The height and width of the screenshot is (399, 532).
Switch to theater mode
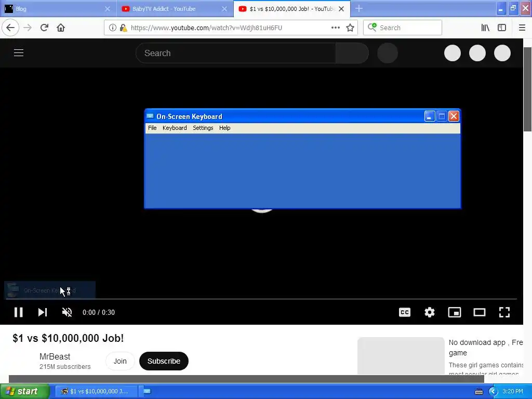(x=480, y=312)
